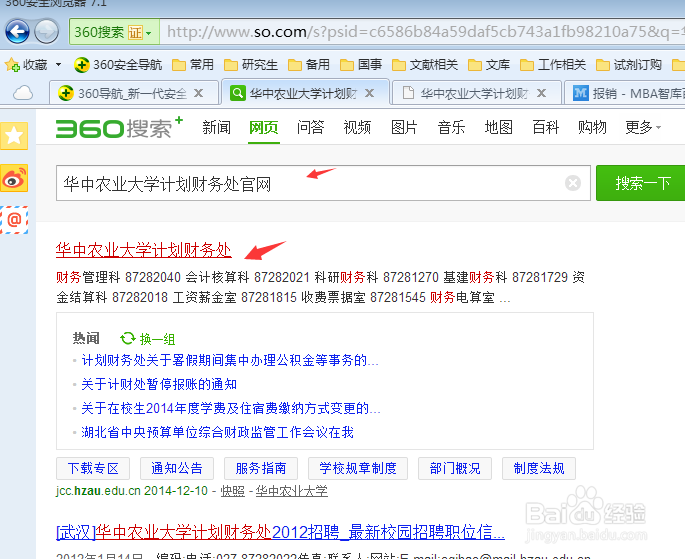
Task: Open the 国事 bookmark folder
Action: (x=361, y=65)
